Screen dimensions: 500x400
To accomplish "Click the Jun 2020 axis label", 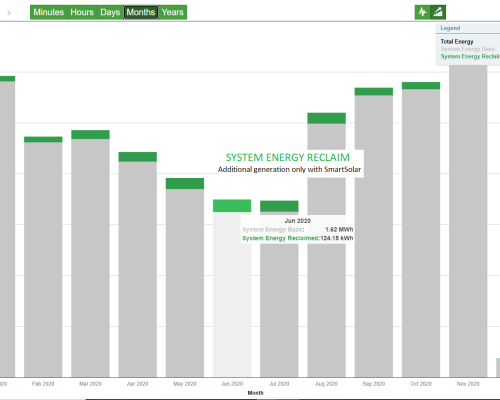I will (x=232, y=384).
